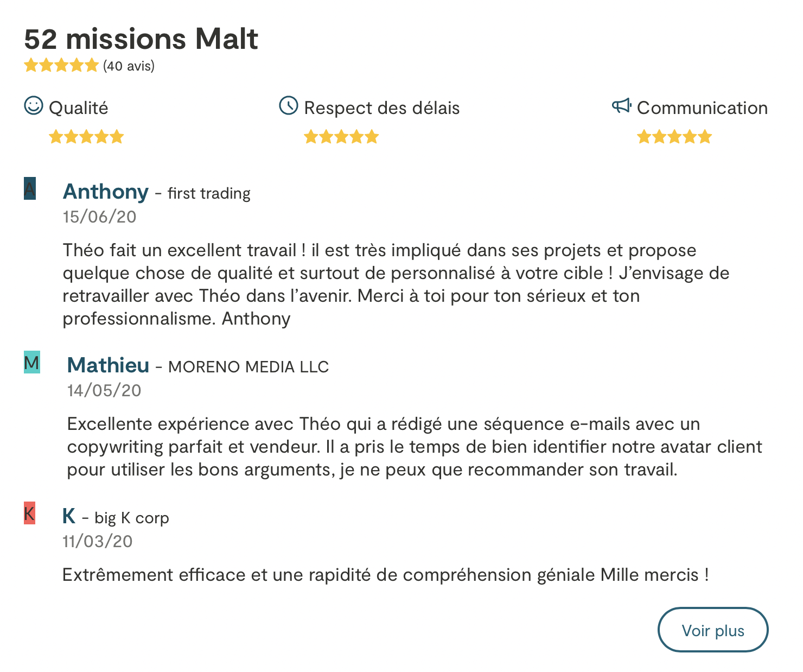
Task: Click the '52 missions Malt' heading
Action: pyautogui.click(x=141, y=39)
